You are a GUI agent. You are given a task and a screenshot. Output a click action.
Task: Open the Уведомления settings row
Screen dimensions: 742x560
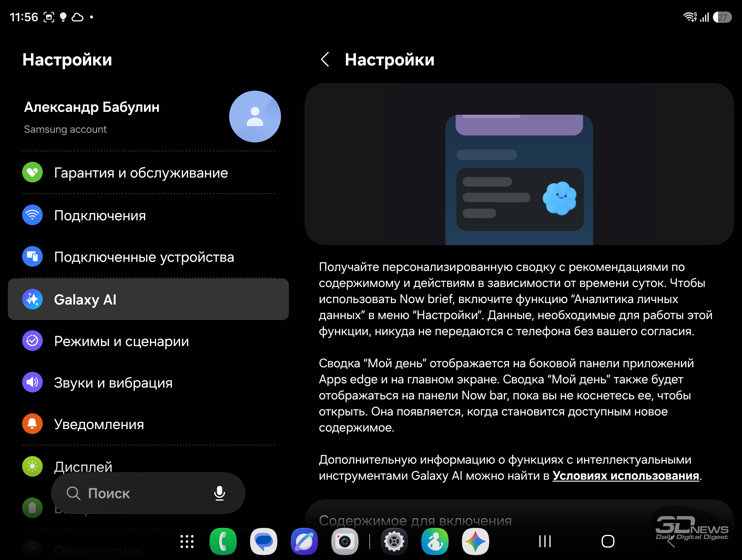click(x=148, y=424)
